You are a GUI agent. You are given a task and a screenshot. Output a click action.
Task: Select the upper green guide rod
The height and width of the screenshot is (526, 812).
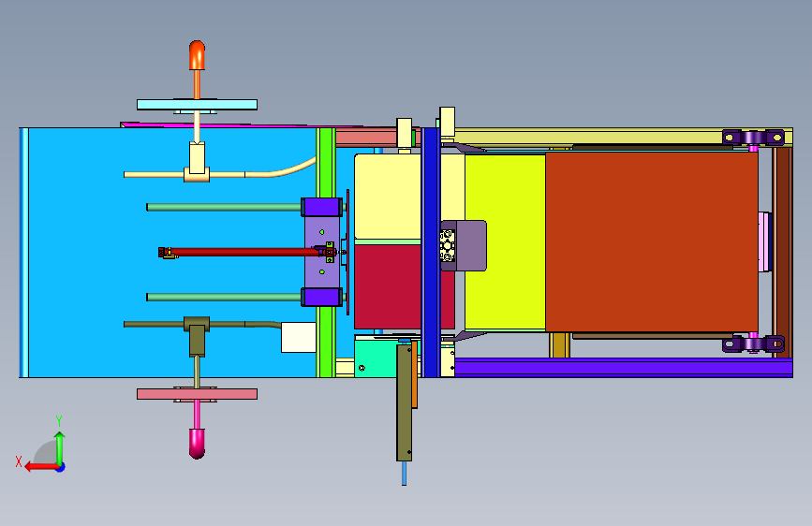[x=224, y=207]
